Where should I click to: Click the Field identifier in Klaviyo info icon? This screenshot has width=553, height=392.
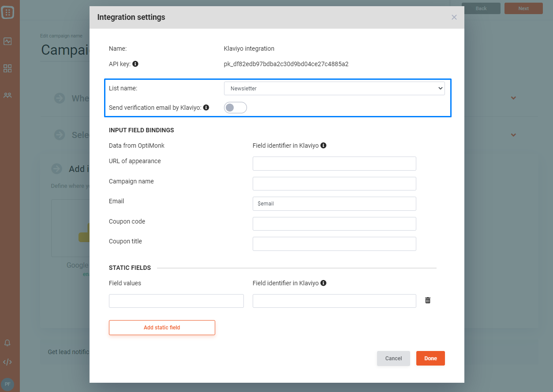(323, 146)
